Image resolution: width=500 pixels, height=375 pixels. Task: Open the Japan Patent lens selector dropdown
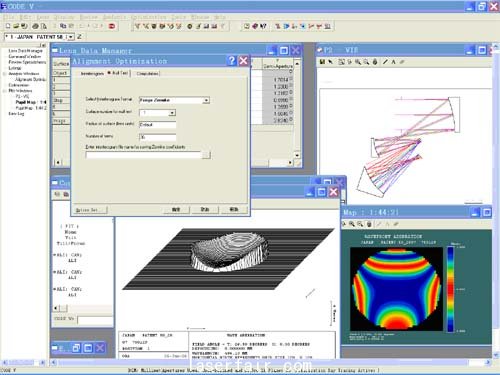pos(71,37)
